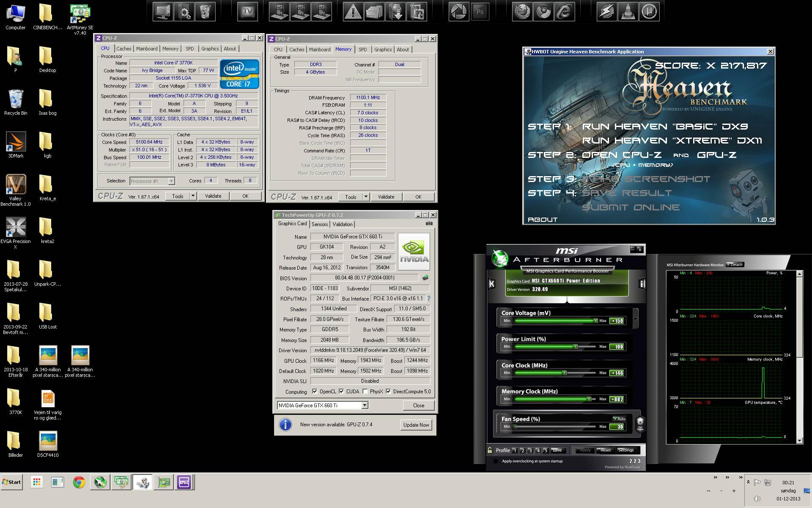Switch to Validation tab in GPU-Z

pos(343,224)
